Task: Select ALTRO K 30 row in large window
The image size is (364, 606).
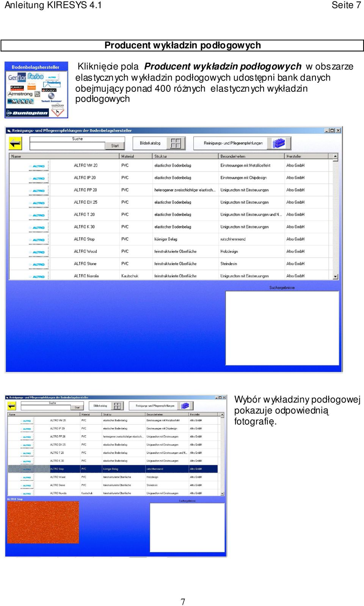Action: coord(171,227)
